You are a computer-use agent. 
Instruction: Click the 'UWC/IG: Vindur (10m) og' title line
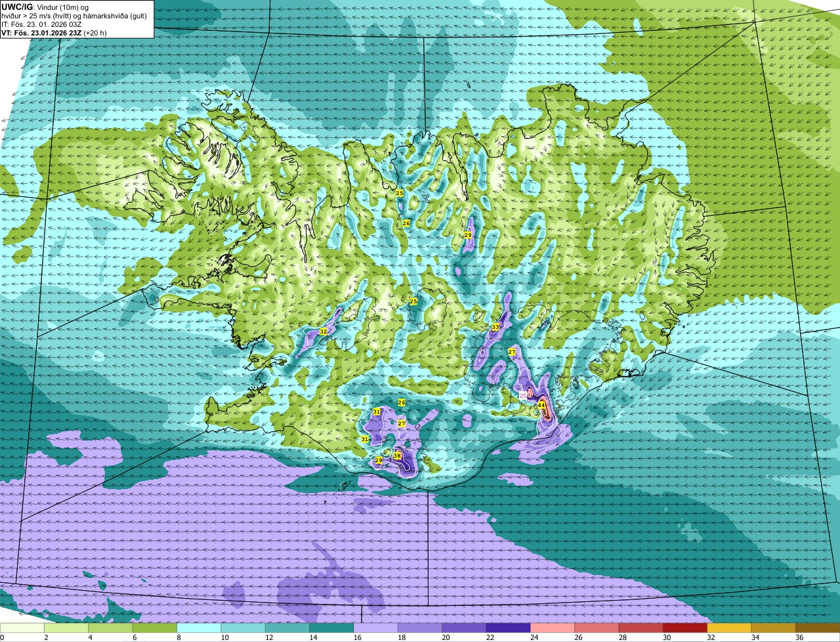coord(45,7)
